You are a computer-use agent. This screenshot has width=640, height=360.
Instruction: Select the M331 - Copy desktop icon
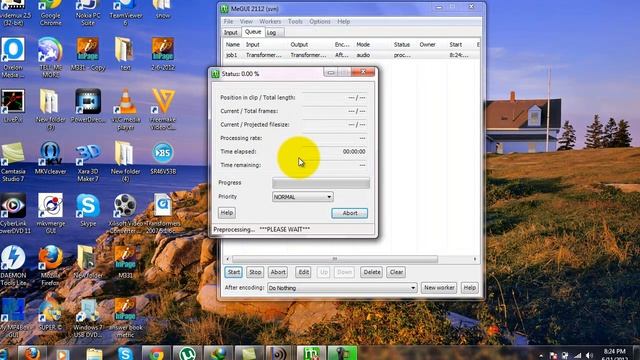[x=88, y=54]
